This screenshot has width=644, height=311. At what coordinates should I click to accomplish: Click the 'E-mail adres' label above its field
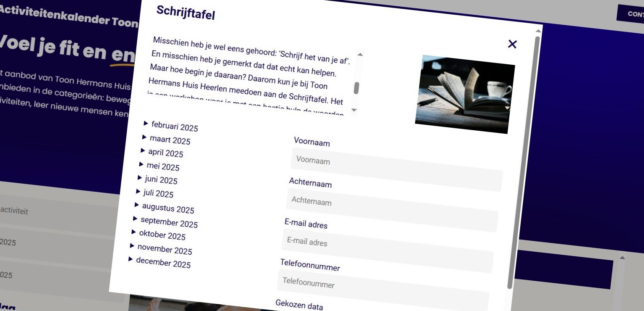(x=306, y=224)
